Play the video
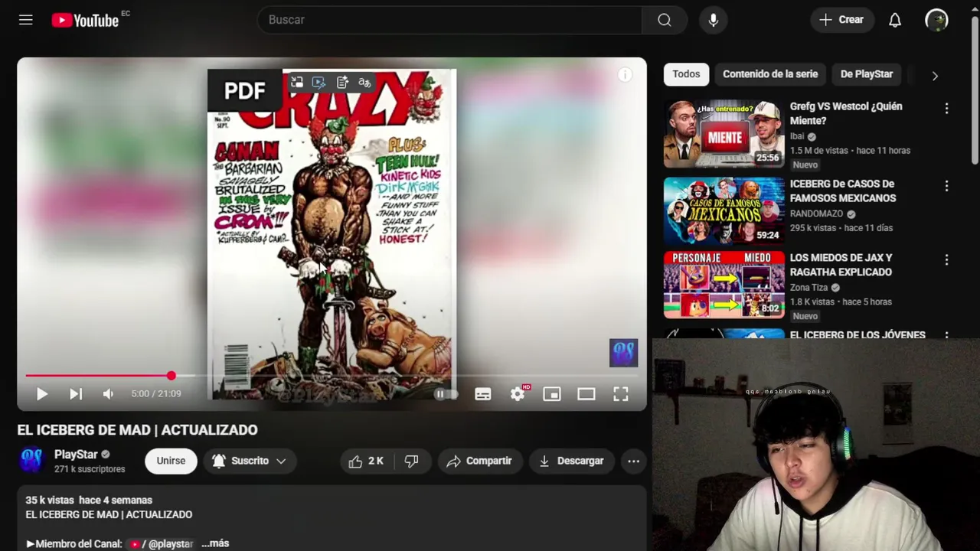This screenshot has width=980, height=551. [42, 393]
